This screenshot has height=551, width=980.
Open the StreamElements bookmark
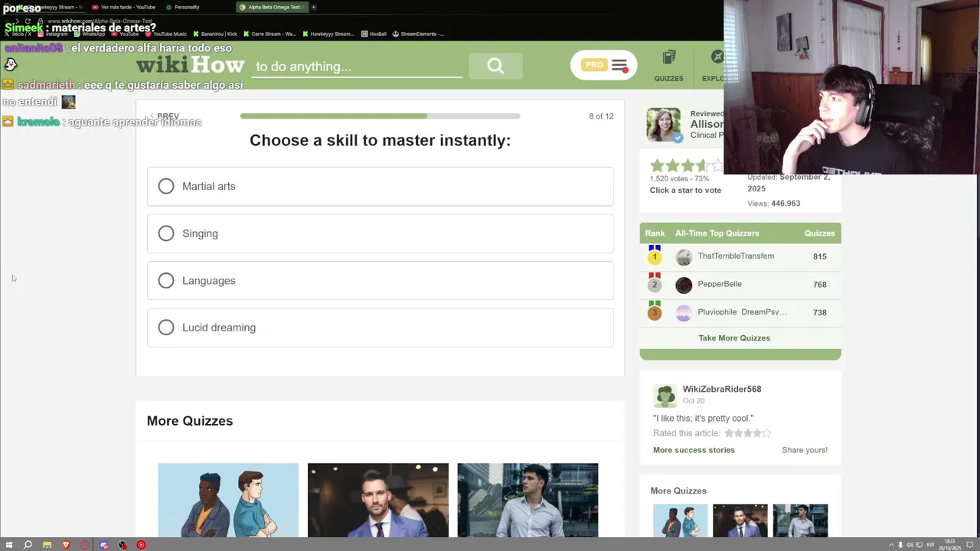click(x=418, y=34)
